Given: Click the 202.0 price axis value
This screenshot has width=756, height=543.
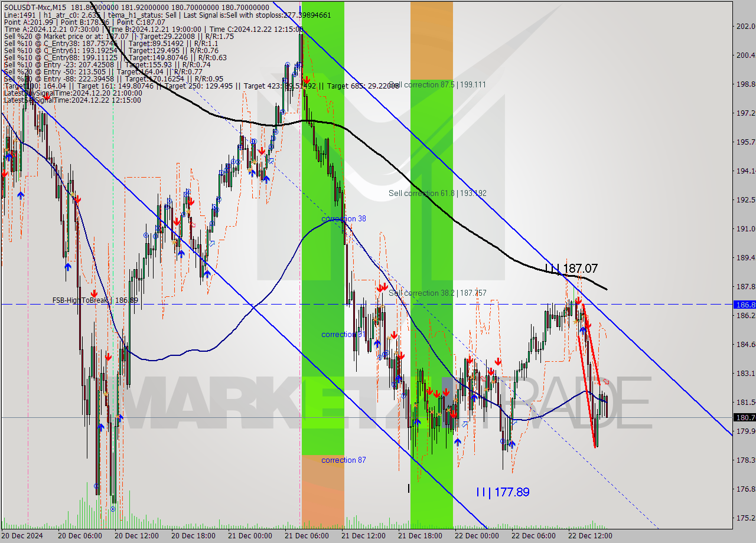Looking at the screenshot, I should (x=746, y=26).
